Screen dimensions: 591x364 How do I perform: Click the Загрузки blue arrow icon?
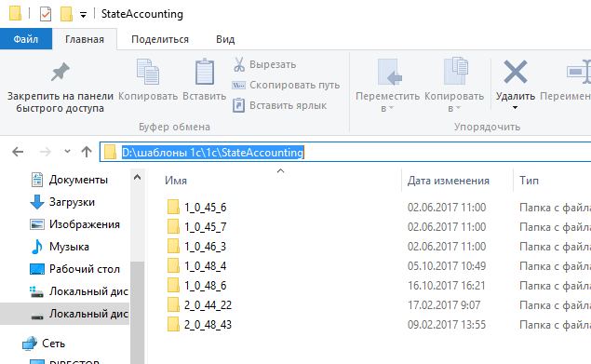[x=37, y=202]
